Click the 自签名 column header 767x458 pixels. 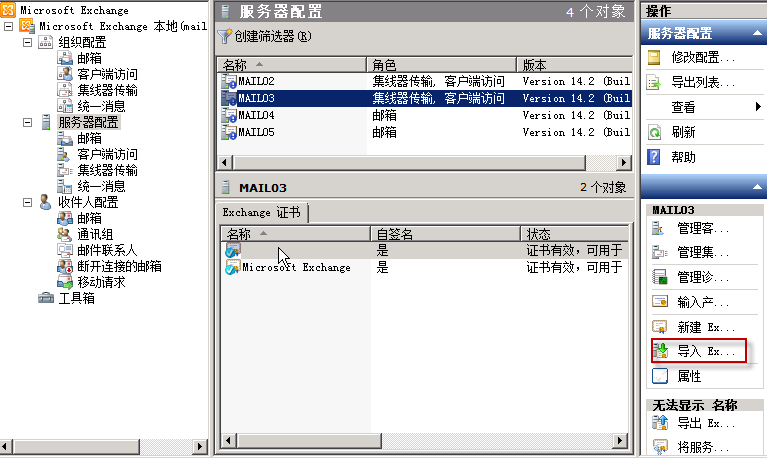[445, 234]
